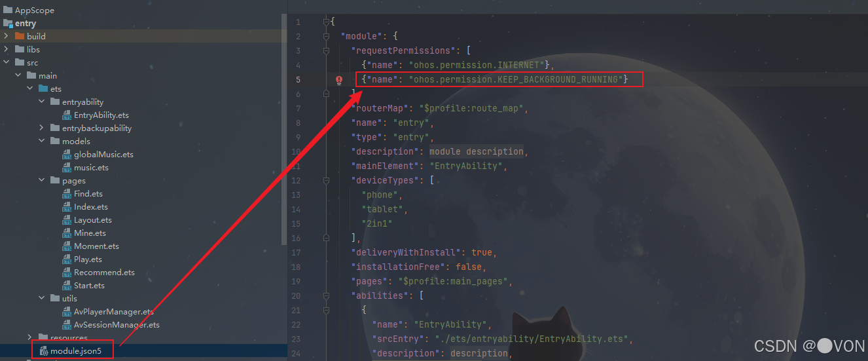Click the module.json5 file icon

pos(43,351)
